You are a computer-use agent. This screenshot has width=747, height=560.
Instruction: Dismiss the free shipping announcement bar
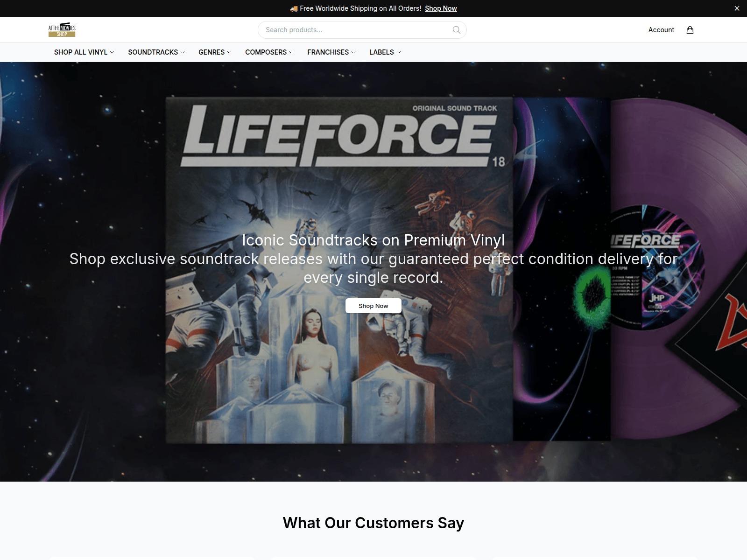pos(737,8)
